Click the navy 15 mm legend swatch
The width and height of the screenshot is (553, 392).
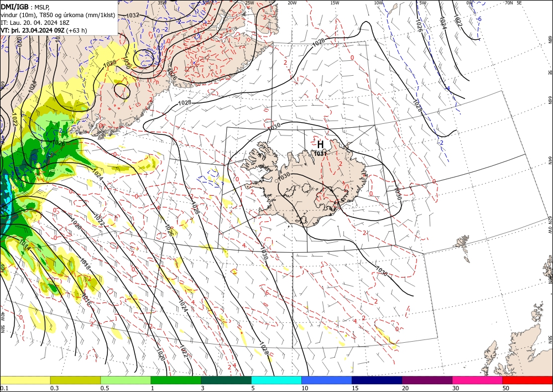click(x=377, y=380)
